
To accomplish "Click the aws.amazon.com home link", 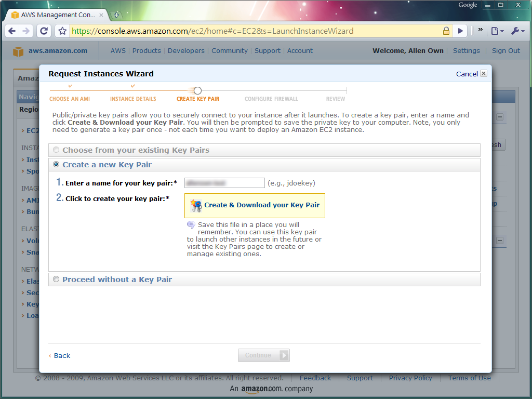I will pyautogui.click(x=58, y=50).
